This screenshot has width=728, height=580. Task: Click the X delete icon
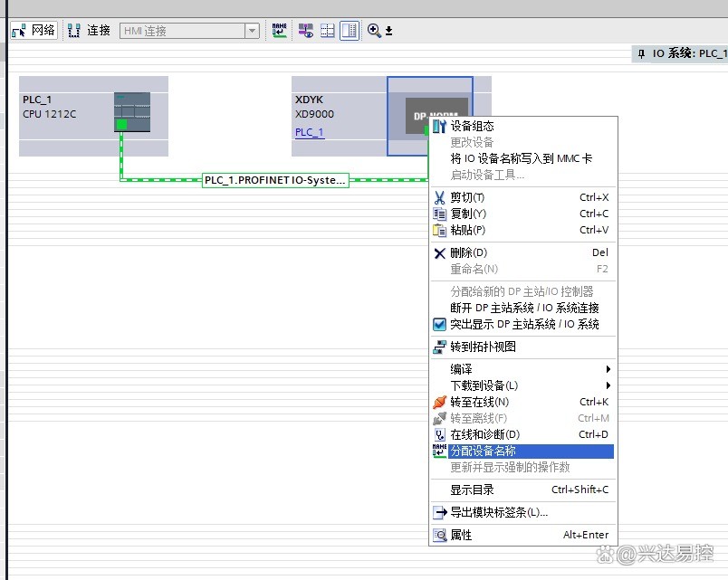439,253
